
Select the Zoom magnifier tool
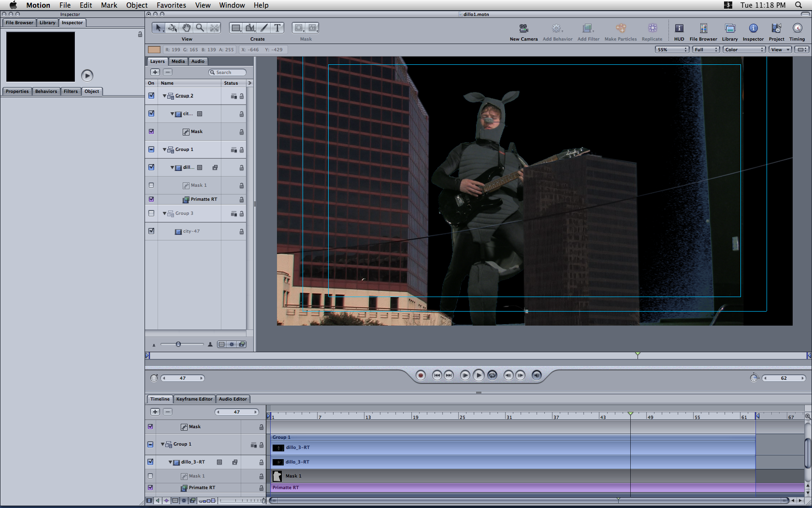click(x=200, y=28)
